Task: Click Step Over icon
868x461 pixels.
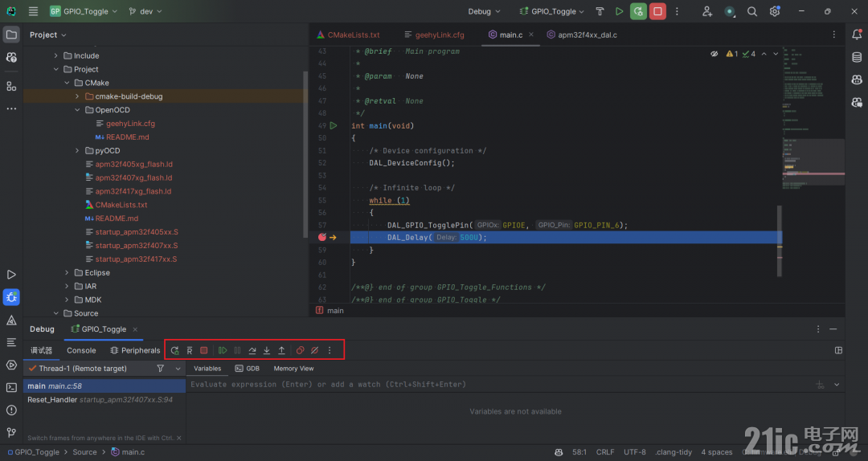Action: click(x=252, y=350)
